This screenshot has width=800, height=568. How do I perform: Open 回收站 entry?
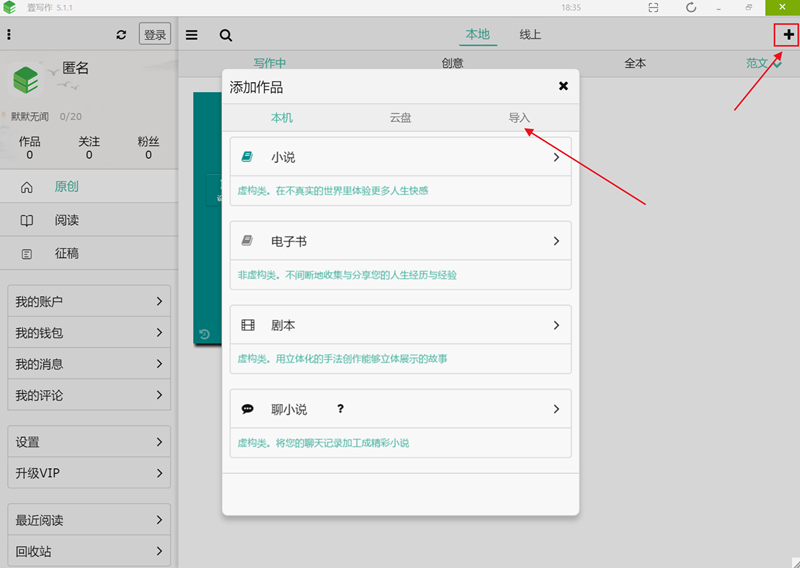89,551
